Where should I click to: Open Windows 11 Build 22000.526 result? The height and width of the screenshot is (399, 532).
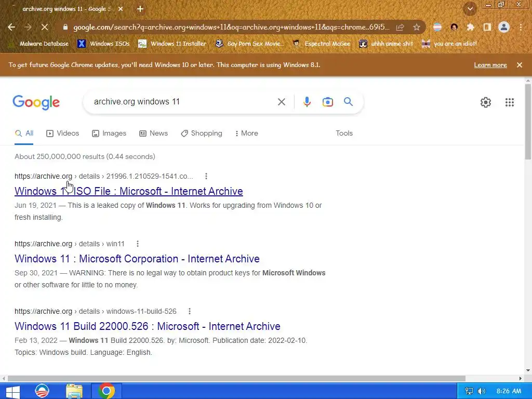point(148,326)
